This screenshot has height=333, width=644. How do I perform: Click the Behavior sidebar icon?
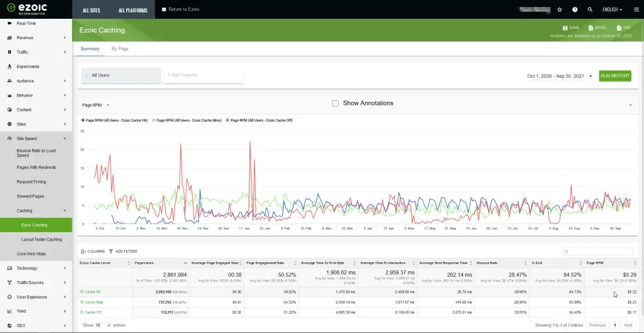click(10, 95)
